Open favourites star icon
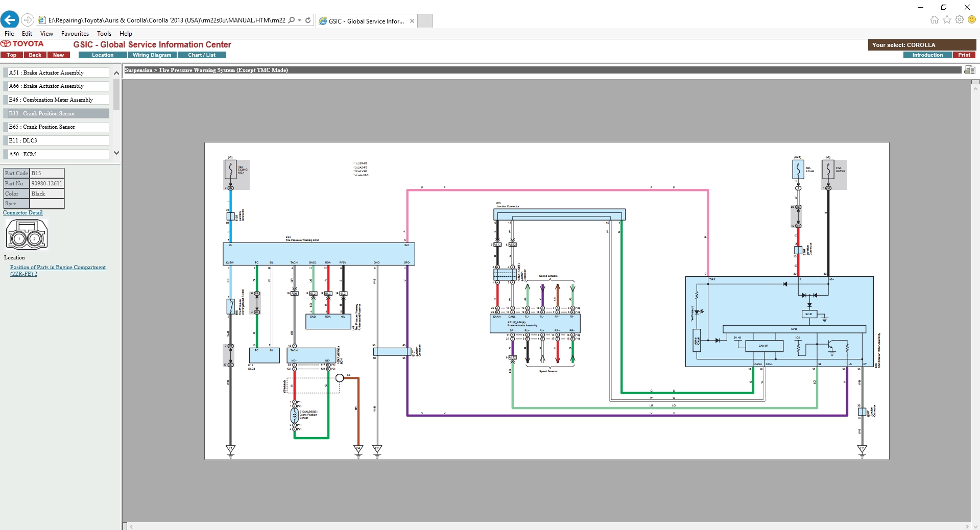Screen dimensions: 980x530 tap(947, 20)
